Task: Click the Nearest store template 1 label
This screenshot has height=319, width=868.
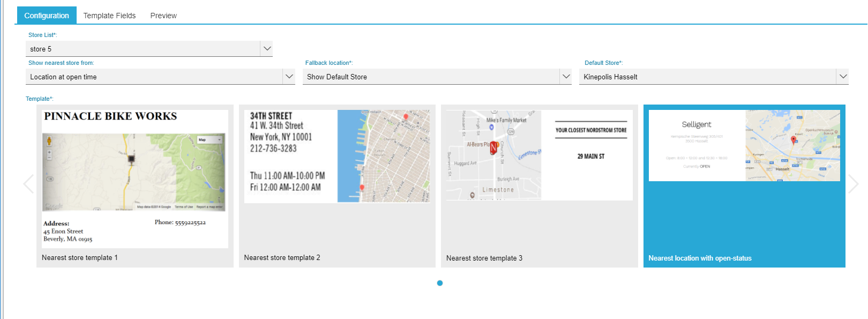Action: tap(80, 258)
